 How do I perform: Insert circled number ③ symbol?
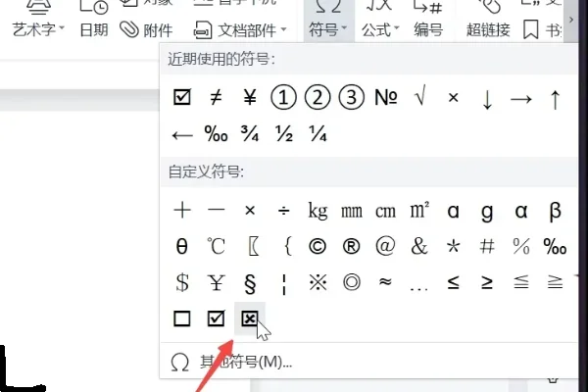[x=352, y=98]
